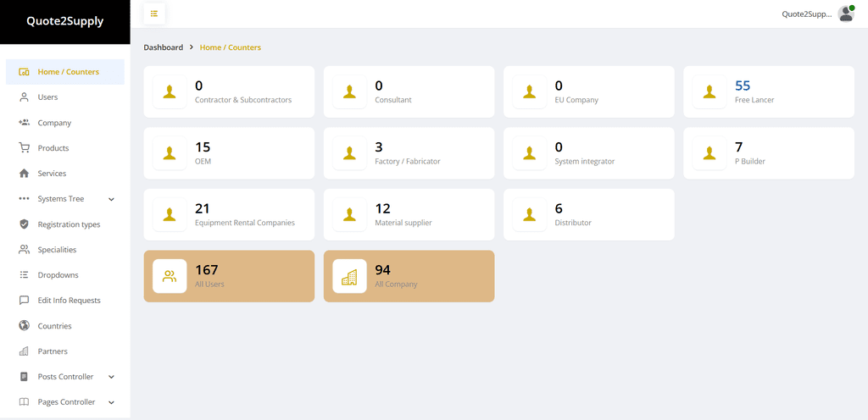The image size is (868, 420).
Task: Click the Home / Counters breadcrumb
Action: (x=231, y=47)
